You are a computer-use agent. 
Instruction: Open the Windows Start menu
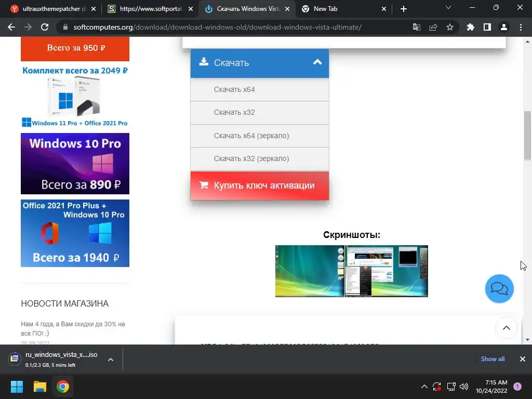(x=17, y=387)
